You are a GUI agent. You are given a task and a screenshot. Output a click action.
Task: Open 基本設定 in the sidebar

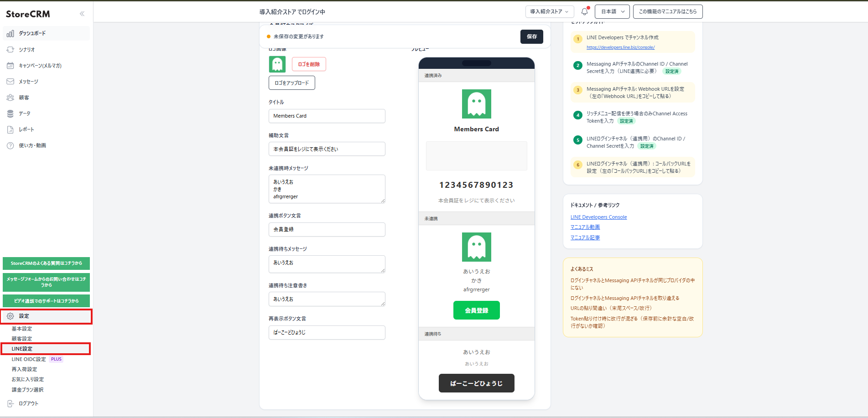(22, 329)
